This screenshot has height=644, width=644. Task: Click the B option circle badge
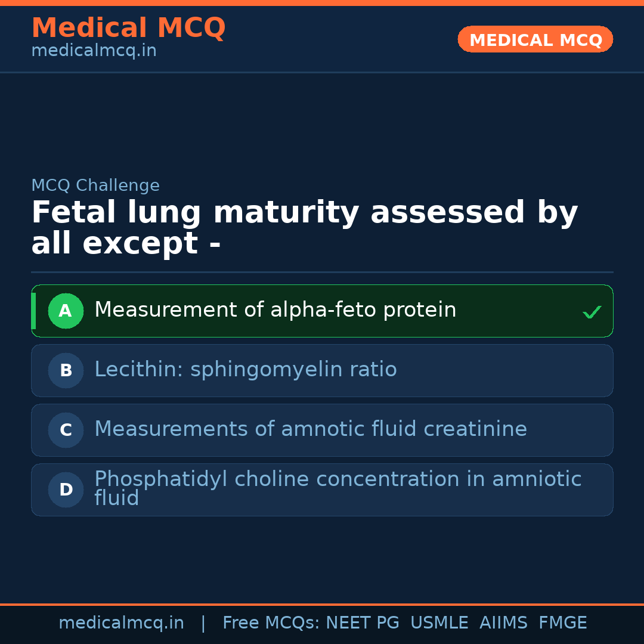[x=66, y=370]
